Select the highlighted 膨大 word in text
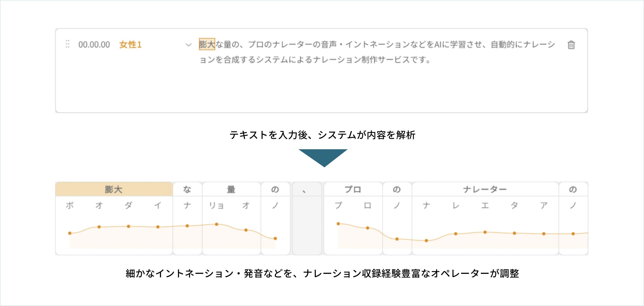This screenshot has height=306, width=644. coord(207,44)
